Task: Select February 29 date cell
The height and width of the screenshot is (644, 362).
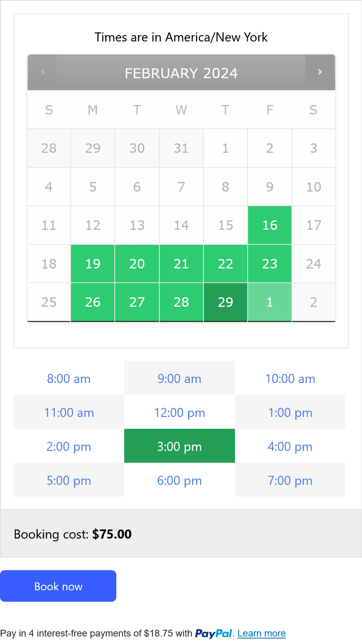Action: (226, 302)
